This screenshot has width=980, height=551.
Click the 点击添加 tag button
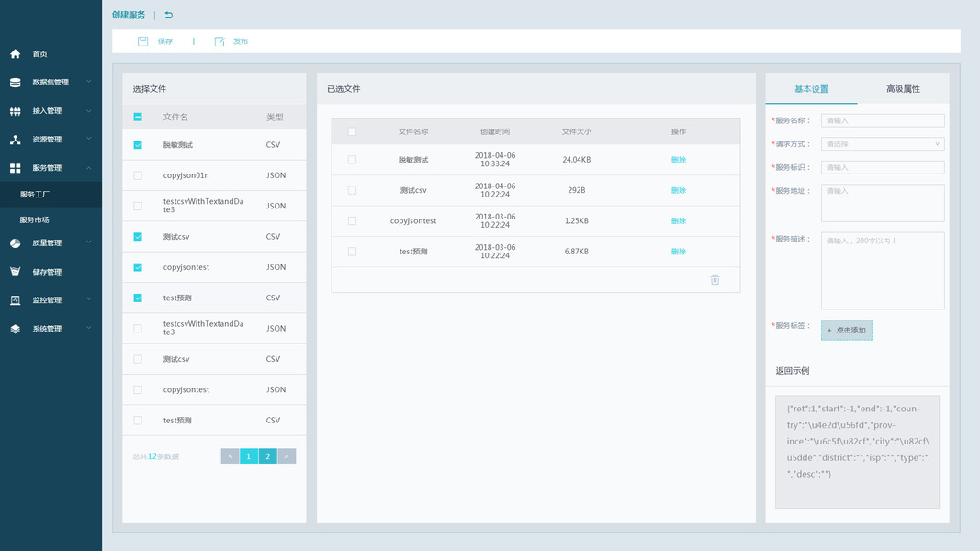coord(846,330)
